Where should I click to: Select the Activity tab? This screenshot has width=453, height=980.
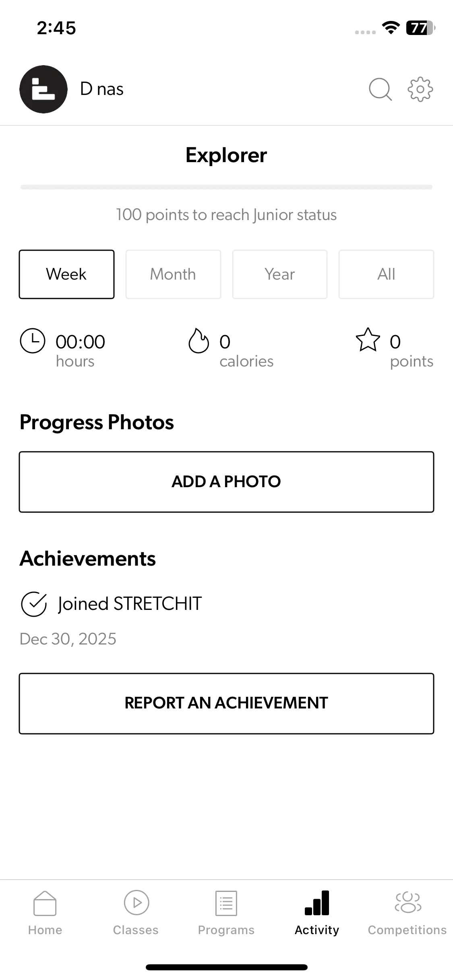(317, 912)
